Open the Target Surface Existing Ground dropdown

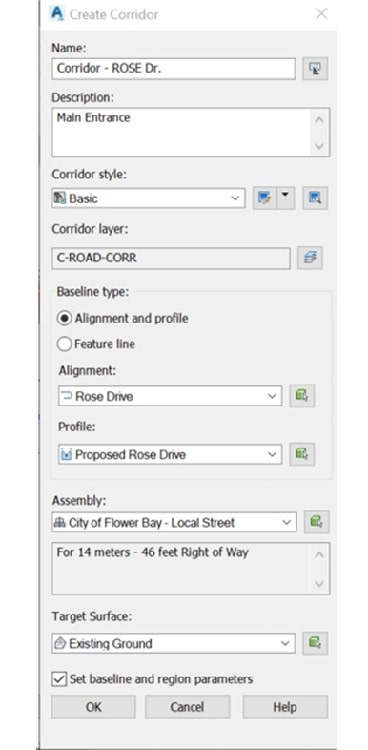[173, 643]
